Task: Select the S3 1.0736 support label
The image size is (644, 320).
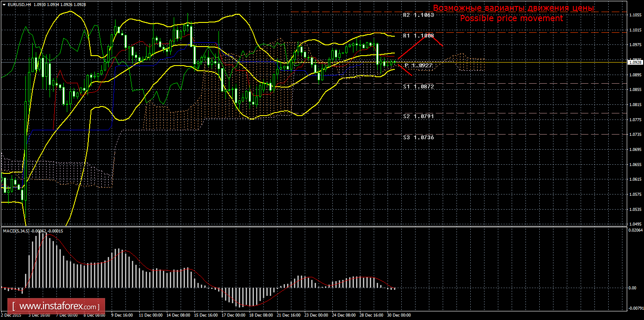Action: (418, 138)
